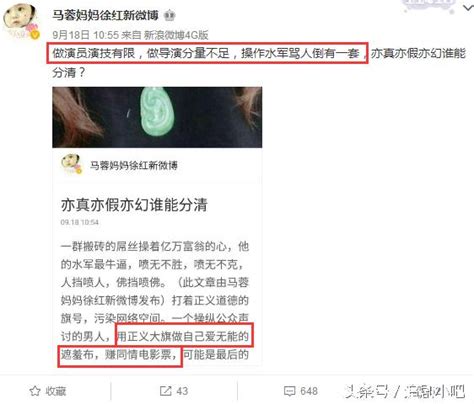Open the jade pendant article cover image
474x404 pixels.
tap(157, 117)
